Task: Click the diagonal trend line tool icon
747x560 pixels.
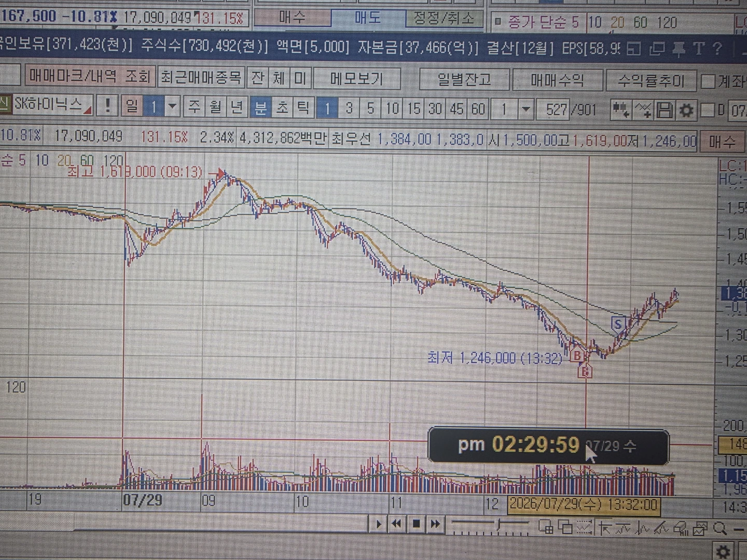Action: (661, 528)
